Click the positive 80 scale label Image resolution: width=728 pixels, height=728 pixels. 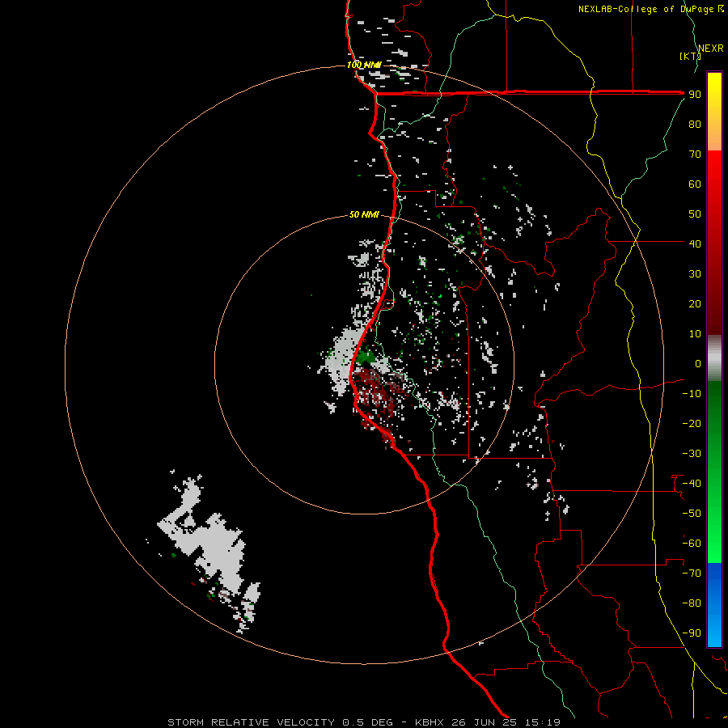(x=695, y=125)
